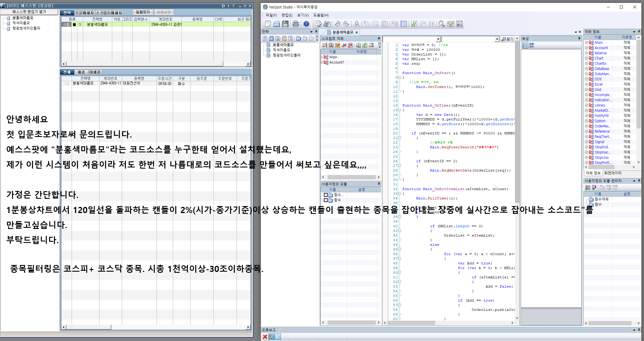Screen dimensions: 644x341
Task: Open the first combo box above code editor
Action: [438, 39]
